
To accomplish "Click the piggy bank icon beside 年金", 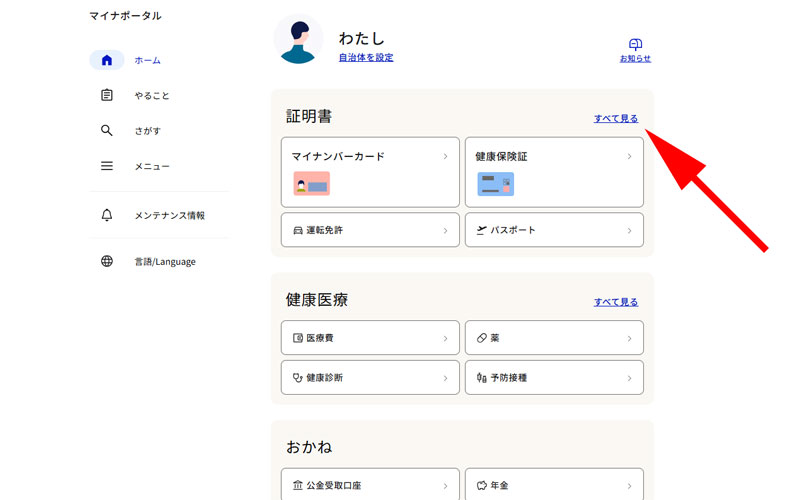I will (x=482, y=485).
